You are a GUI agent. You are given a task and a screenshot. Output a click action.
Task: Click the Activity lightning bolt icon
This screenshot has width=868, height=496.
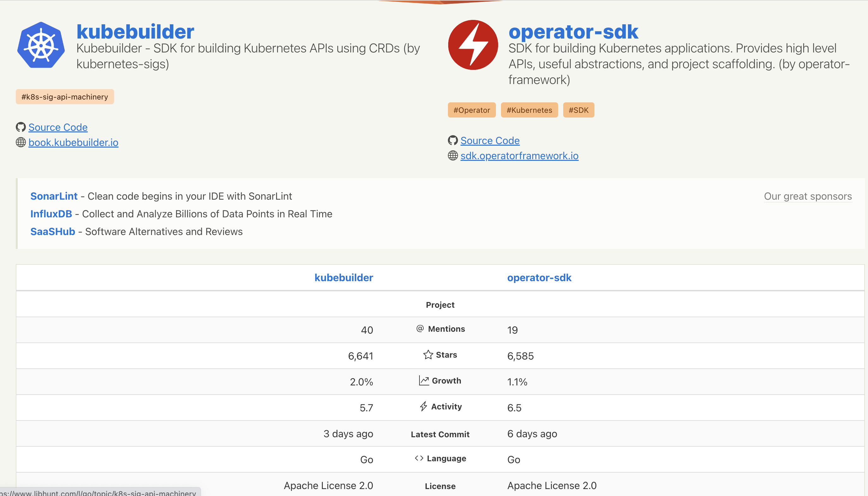coord(423,406)
